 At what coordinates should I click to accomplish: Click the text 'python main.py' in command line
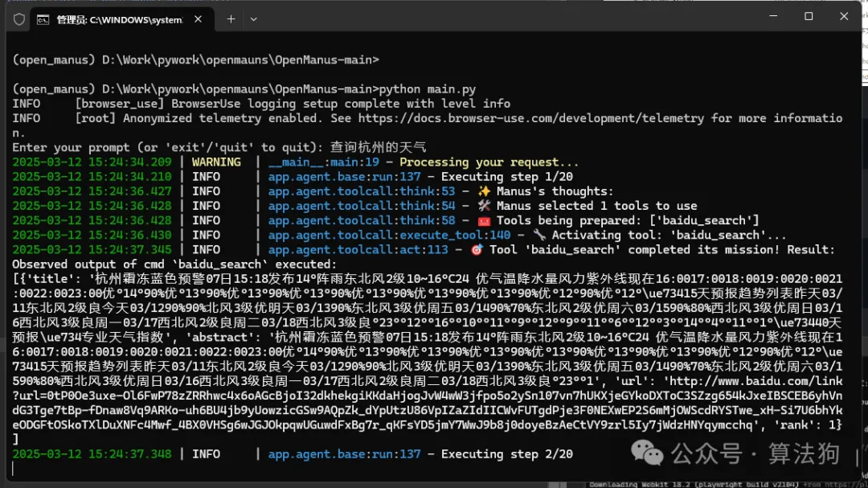pos(428,89)
